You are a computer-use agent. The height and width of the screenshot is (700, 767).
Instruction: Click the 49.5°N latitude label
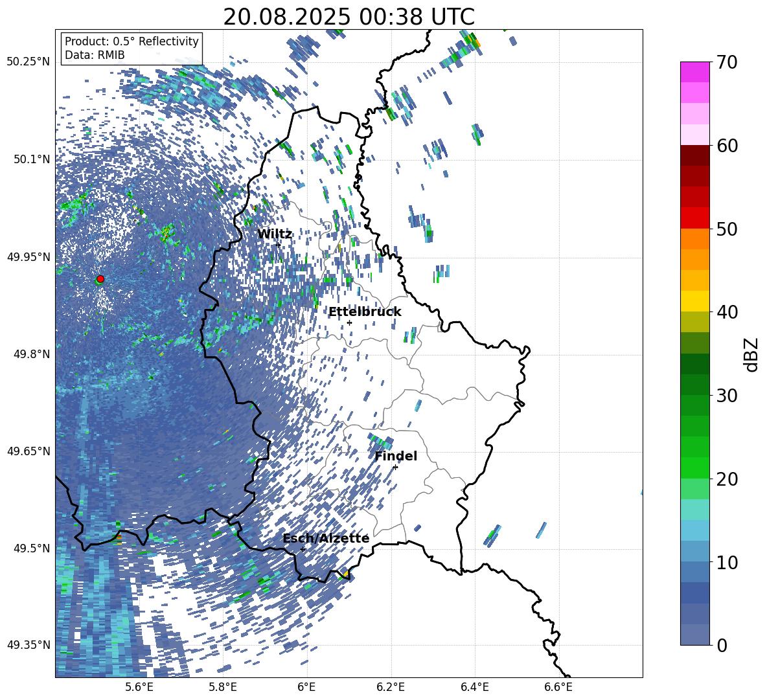click(32, 548)
